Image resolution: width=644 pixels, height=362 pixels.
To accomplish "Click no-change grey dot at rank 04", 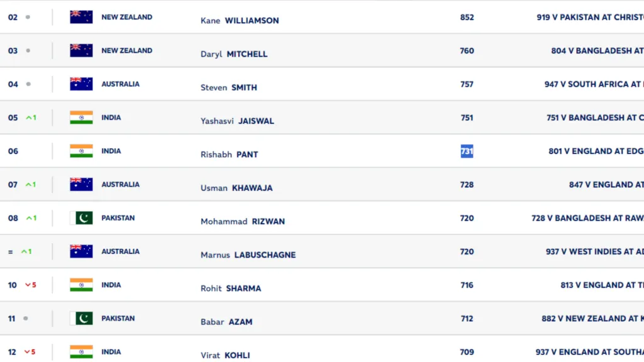I will click(28, 84).
